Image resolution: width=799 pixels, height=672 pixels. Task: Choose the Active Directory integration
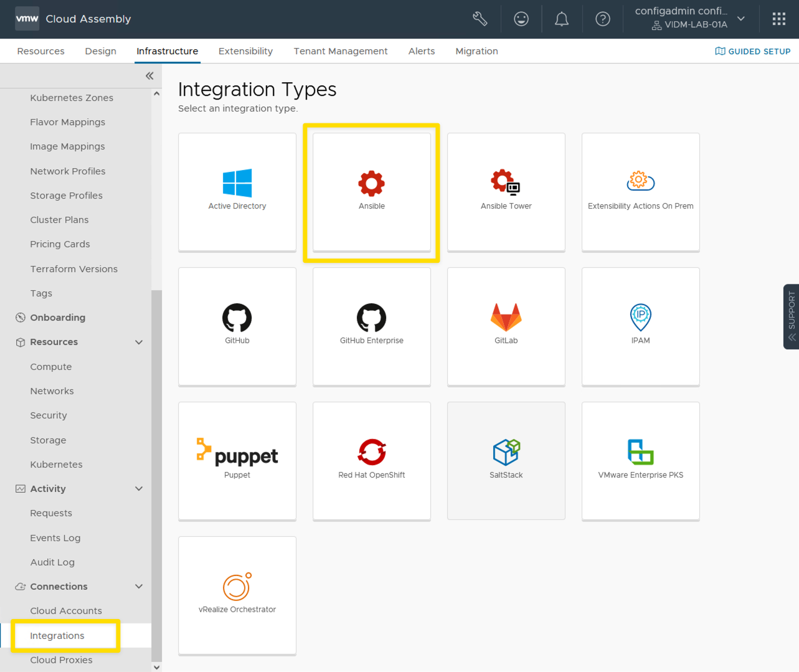coord(237,192)
